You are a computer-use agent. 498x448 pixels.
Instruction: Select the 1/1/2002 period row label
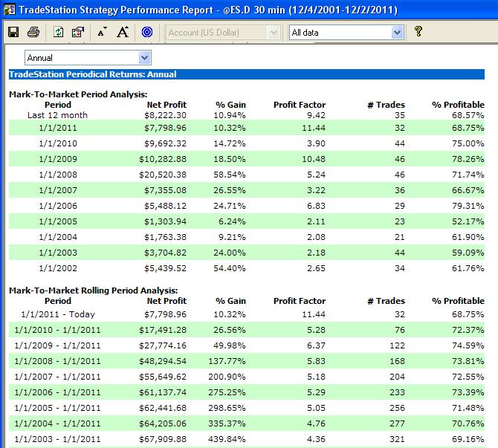[x=58, y=268]
